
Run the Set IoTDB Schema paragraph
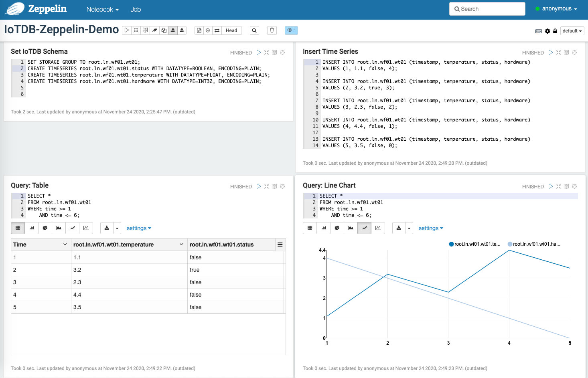259,52
